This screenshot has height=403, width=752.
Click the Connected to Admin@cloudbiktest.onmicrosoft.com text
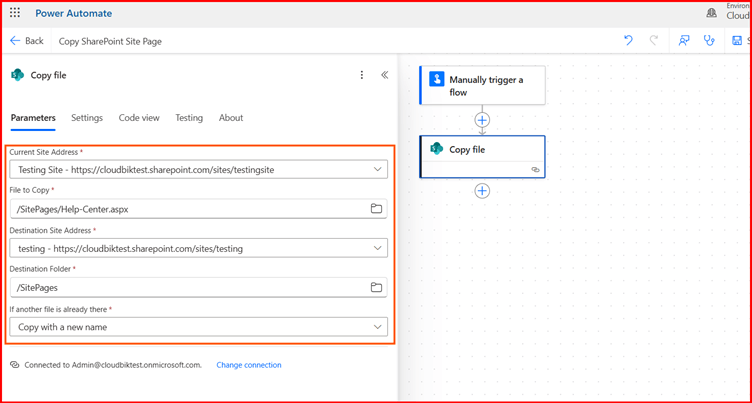(x=113, y=365)
